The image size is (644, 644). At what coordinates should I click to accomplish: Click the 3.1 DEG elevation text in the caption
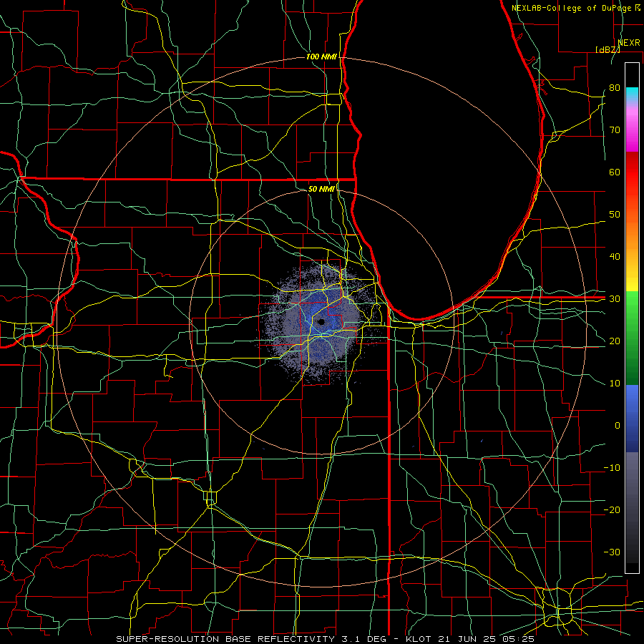(364, 639)
